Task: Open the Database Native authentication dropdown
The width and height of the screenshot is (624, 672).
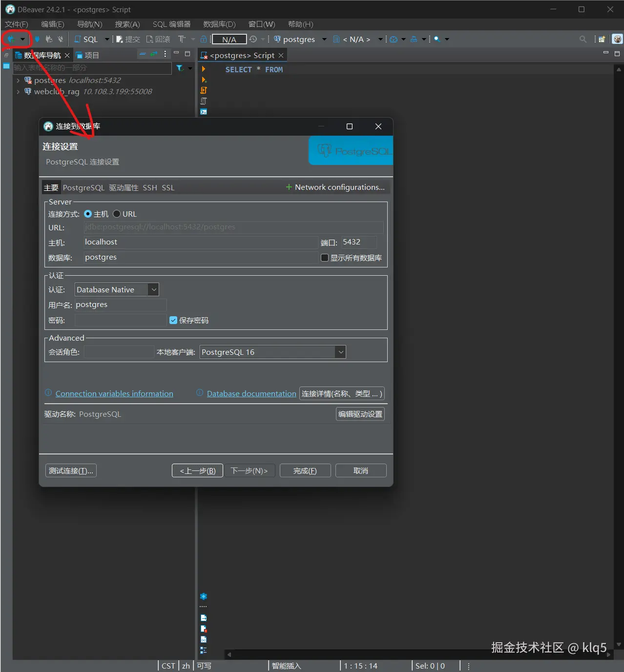Action: pyautogui.click(x=117, y=289)
